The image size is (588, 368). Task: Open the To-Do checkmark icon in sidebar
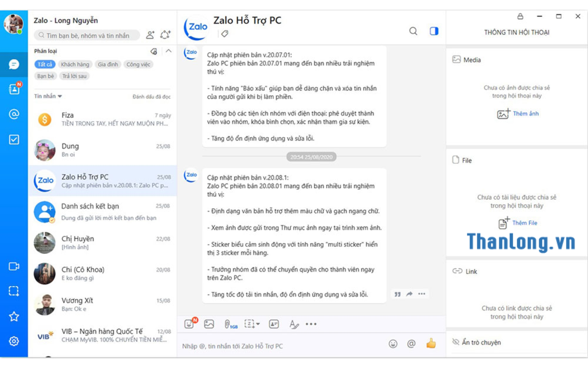pyautogui.click(x=14, y=140)
